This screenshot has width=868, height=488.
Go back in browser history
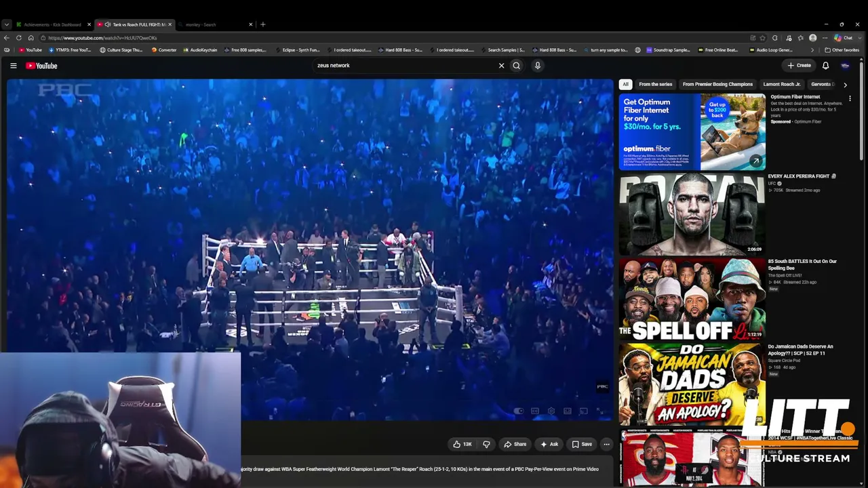tap(6, 38)
